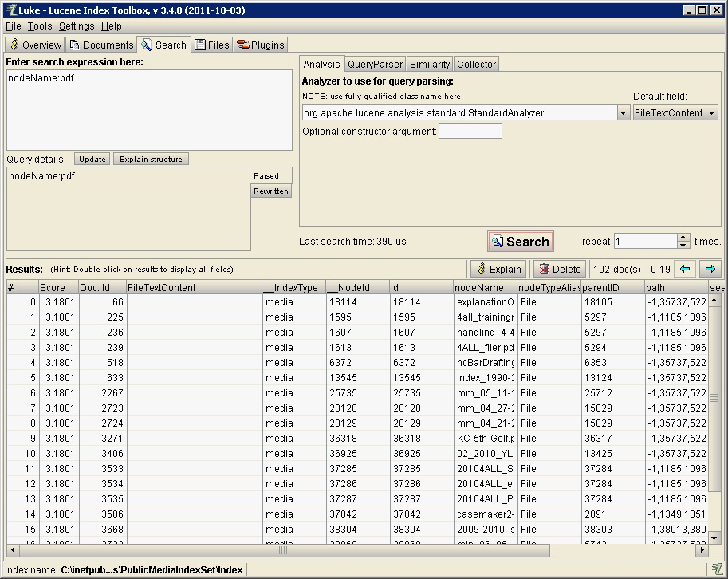Screen dimensions: 728x579
Task: Click the results scroll up arrow
Action: (714, 301)
